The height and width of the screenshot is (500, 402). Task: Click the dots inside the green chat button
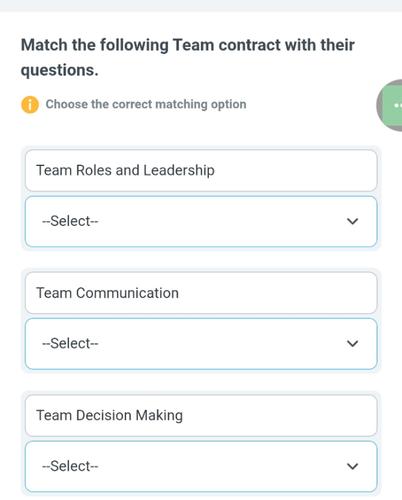click(398, 106)
